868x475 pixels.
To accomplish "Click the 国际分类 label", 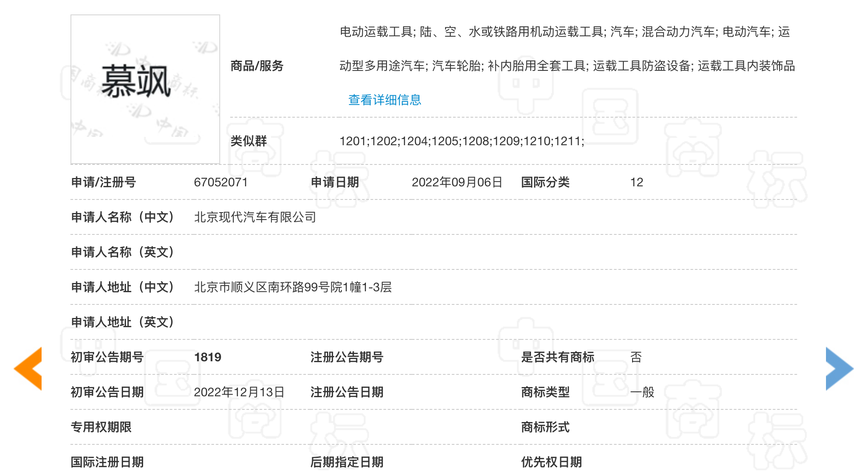I will click(x=545, y=182).
